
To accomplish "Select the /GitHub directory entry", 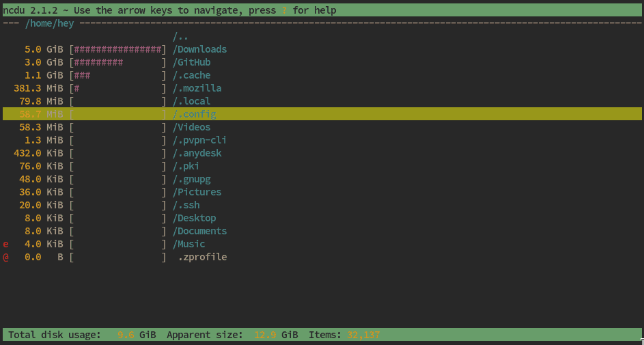I will [x=191, y=62].
